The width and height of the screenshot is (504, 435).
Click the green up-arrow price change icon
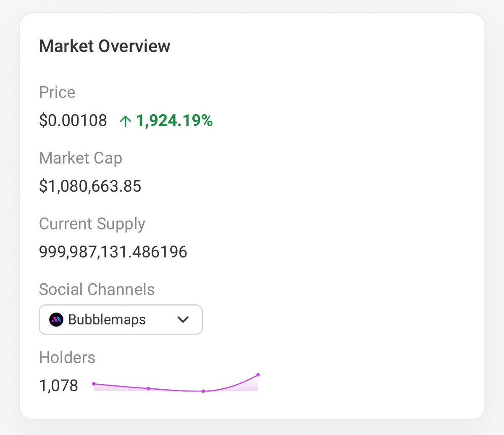125,121
